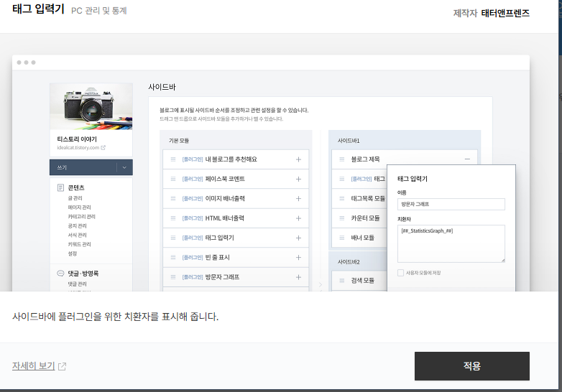562x392 pixels.
Task: Add the 태그 입력기 plugin with plus
Action: point(298,238)
